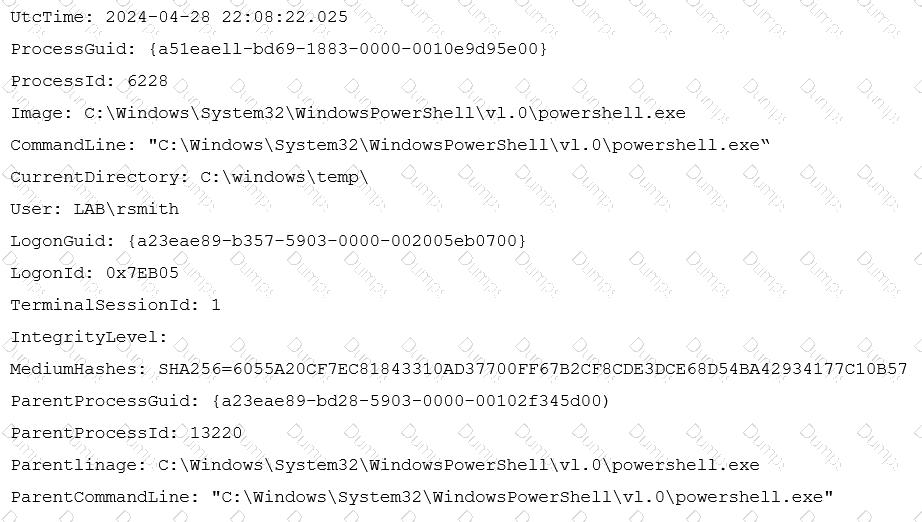This screenshot has height=522, width=922.
Task: Click the ParentCommandLine label
Action: point(105,497)
